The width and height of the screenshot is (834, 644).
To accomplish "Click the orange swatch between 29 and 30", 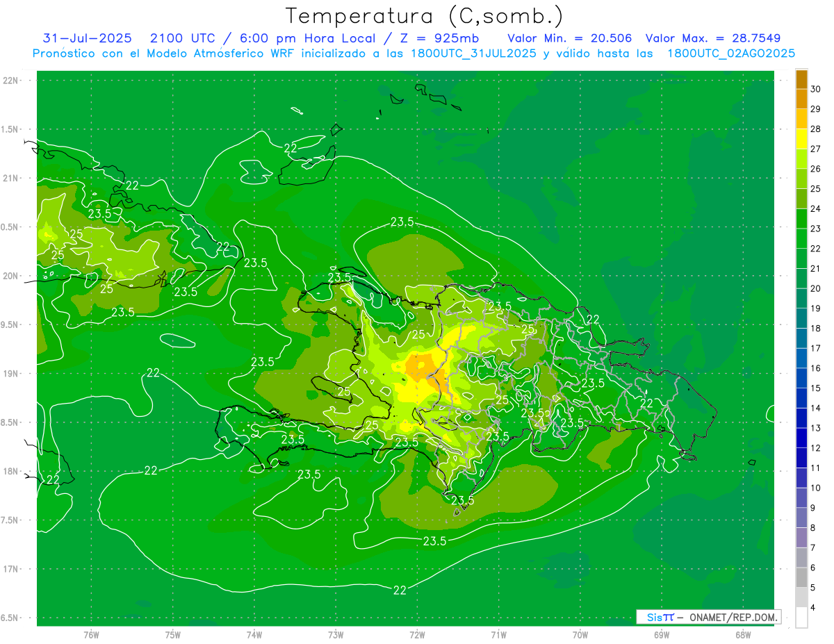I will pyautogui.click(x=801, y=99).
